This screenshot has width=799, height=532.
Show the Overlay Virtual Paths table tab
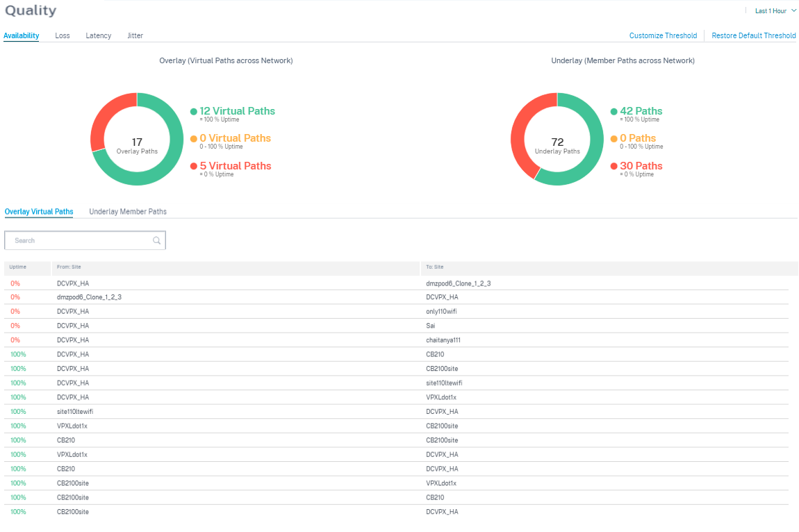tap(39, 211)
